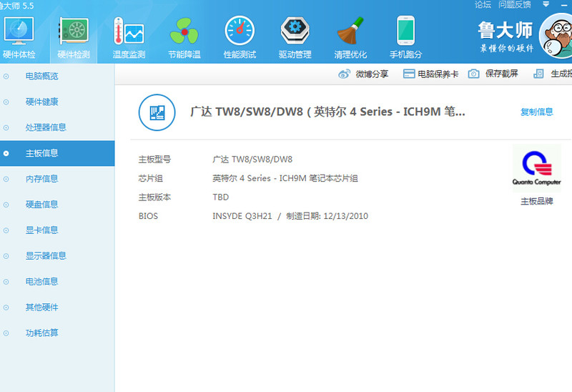Click the 复制信息 copy link
The width and height of the screenshot is (572, 392).
coord(537,112)
